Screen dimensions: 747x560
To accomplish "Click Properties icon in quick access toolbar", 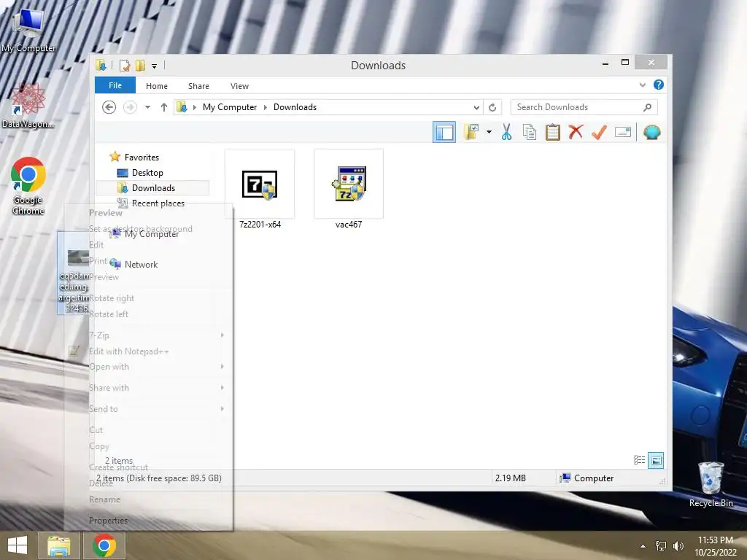I will point(124,65).
